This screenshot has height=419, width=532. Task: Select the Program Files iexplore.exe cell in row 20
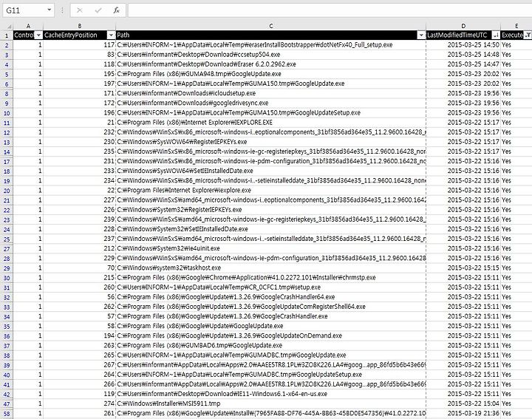tap(270, 191)
